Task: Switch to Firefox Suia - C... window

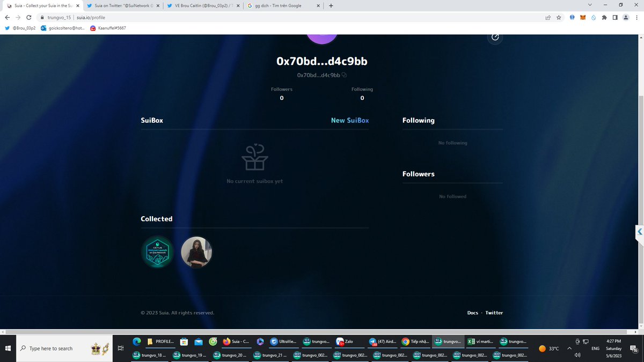Action: [236, 341]
